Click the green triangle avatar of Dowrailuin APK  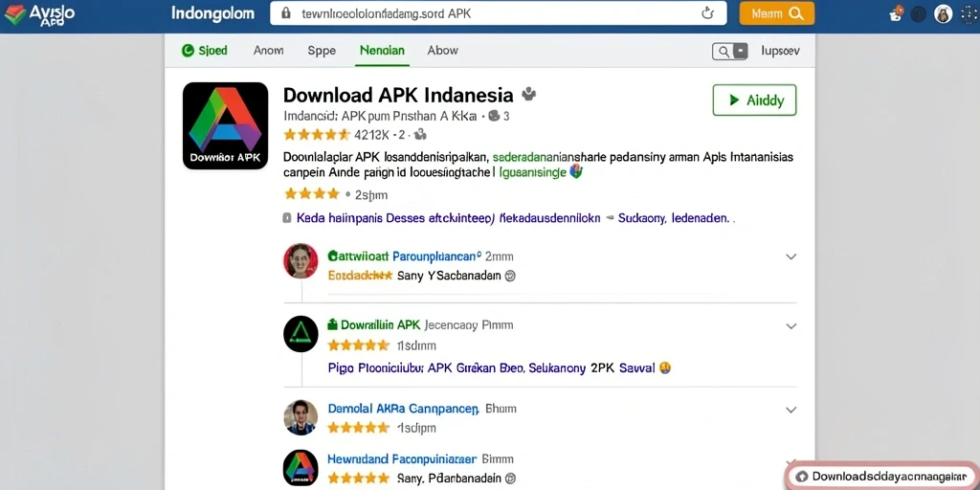pyautogui.click(x=301, y=334)
